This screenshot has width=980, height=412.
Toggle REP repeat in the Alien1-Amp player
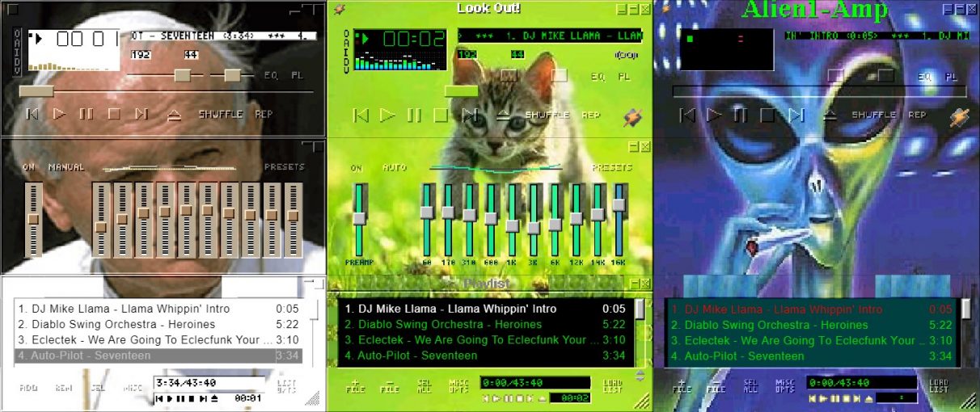(917, 115)
